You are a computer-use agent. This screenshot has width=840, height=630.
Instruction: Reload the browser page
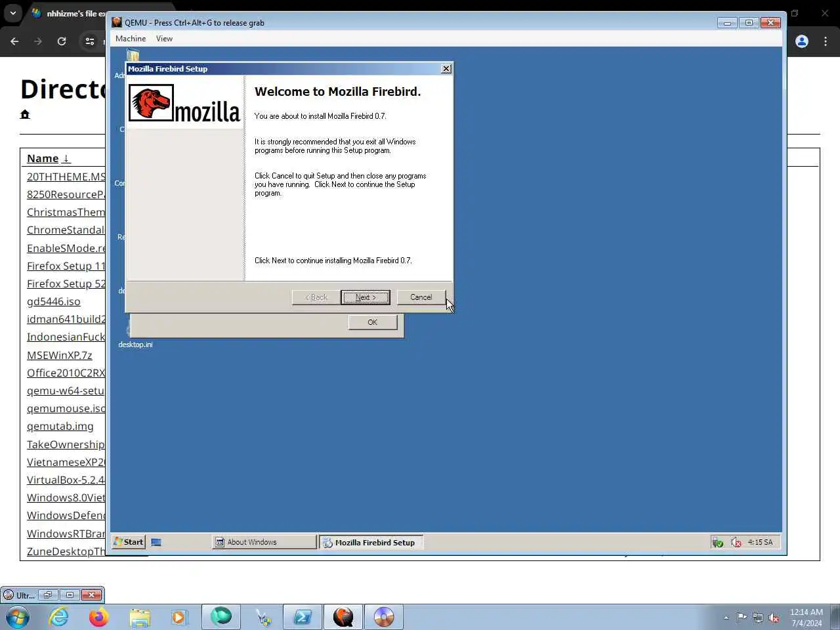(x=62, y=41)
